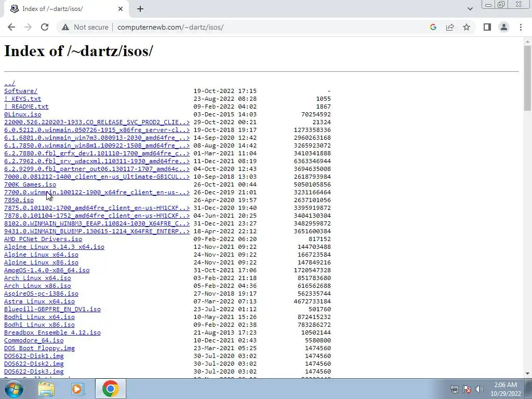Download Commodore_64.iso
Image resolution: width=532 pixels, height=399 pixels.
[x=34, y=341]
